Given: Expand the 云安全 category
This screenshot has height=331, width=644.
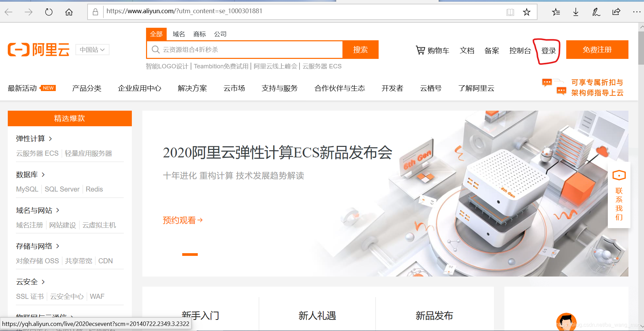Looking at the screenshot, I should tap(30, 282).
